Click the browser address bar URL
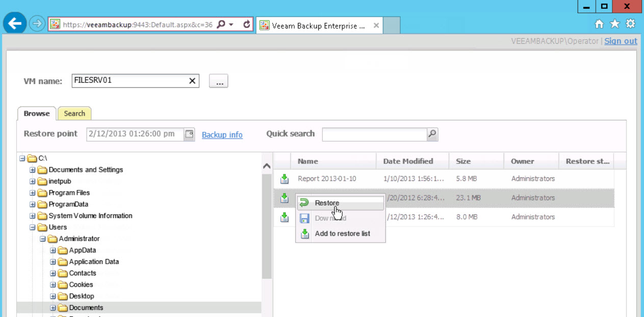644x317 pixels. pos(138,24)
